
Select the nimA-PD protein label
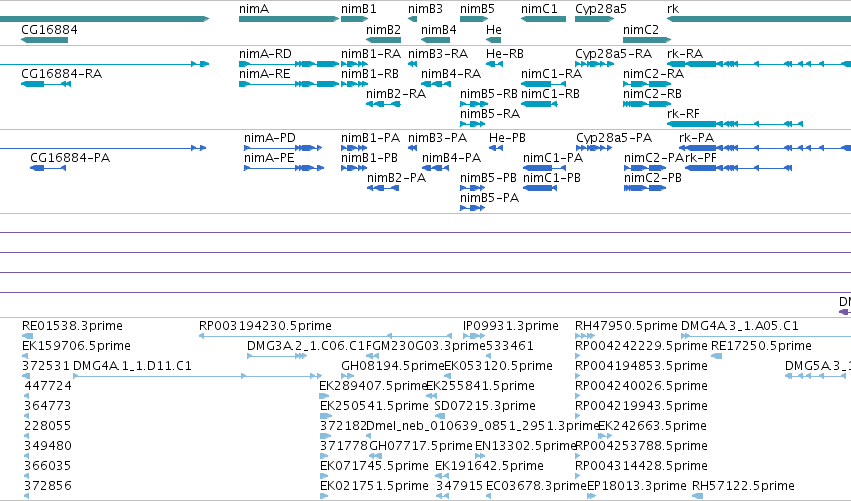click(x=270, y=138)
